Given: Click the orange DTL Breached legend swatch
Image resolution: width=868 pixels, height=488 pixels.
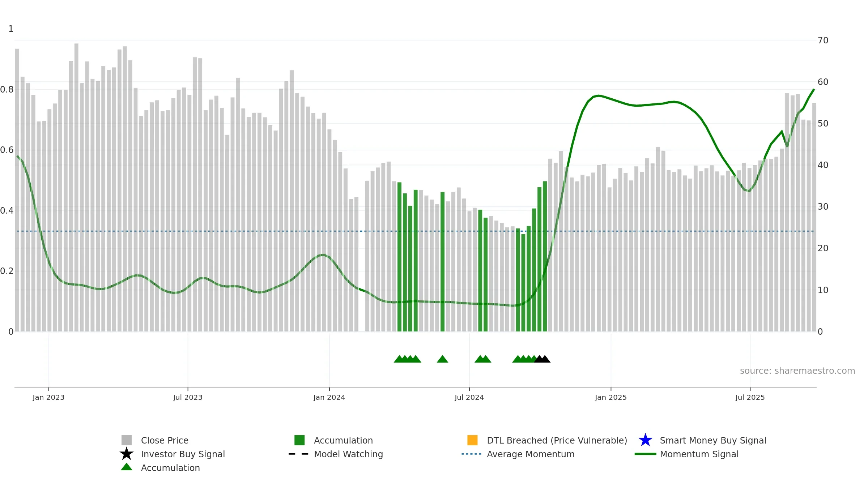Looking at the screenshot, I should pyautogui.click(x=472, y=440).
